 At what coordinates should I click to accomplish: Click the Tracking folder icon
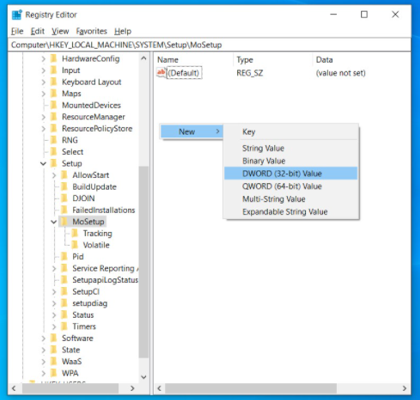pyautogui.click(x=75, y=234)
